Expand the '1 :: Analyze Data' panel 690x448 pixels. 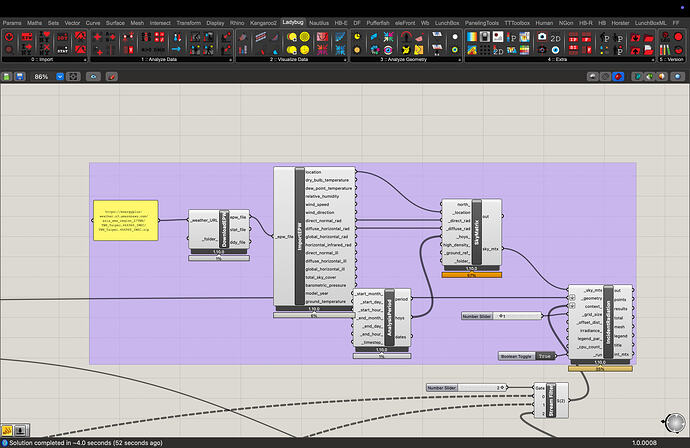coord(161,59)
